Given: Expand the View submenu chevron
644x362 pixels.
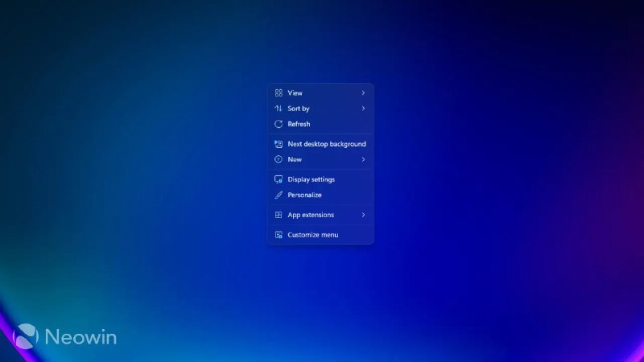Looking at the screenshot, I should [363, 93].
